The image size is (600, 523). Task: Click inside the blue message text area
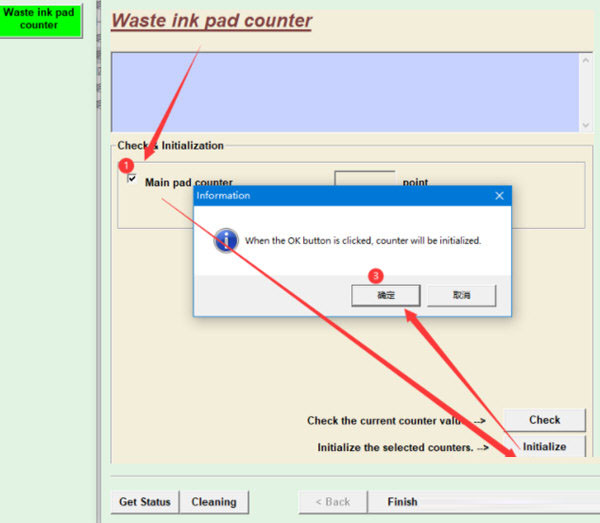click(x=340, y=92)
